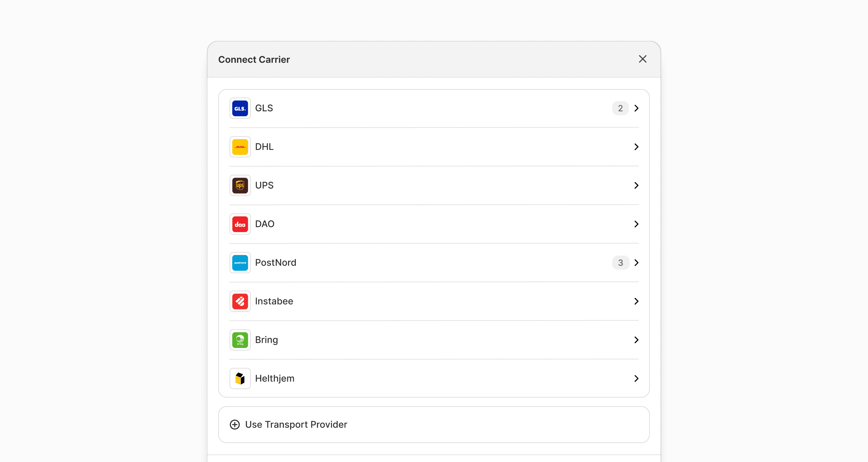Expand Helthjem row chevron arrow

636,378
